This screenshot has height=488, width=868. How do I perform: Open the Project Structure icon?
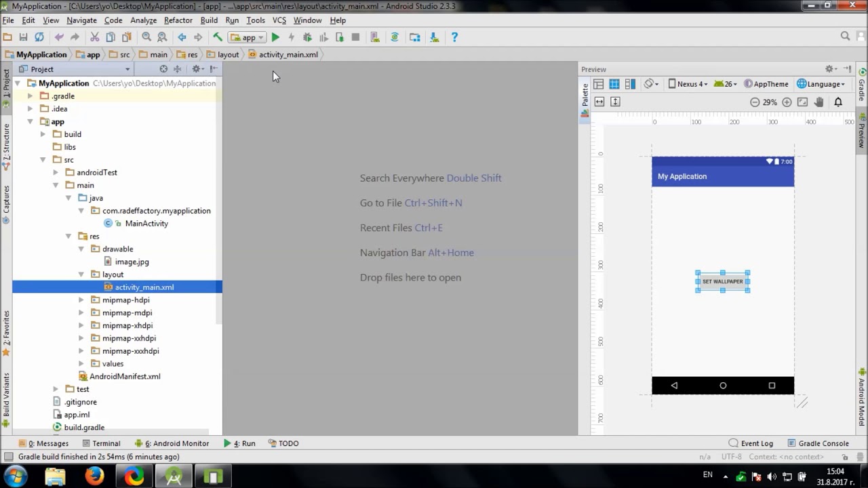pyautogui.click(x=414, y=37)
